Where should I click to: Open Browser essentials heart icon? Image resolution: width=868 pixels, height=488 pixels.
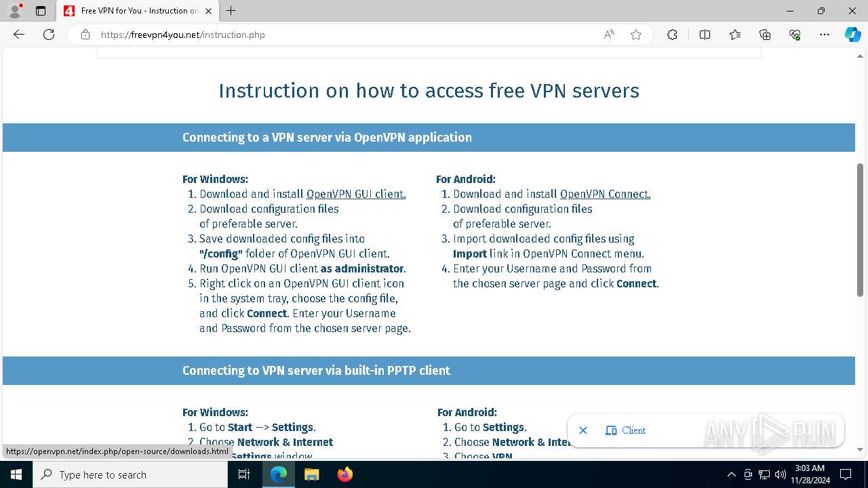[x=795, y=35]
